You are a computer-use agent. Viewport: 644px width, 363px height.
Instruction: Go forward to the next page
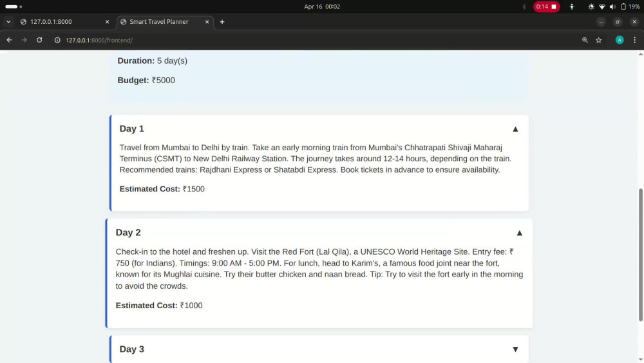click(x=24, y=40)
